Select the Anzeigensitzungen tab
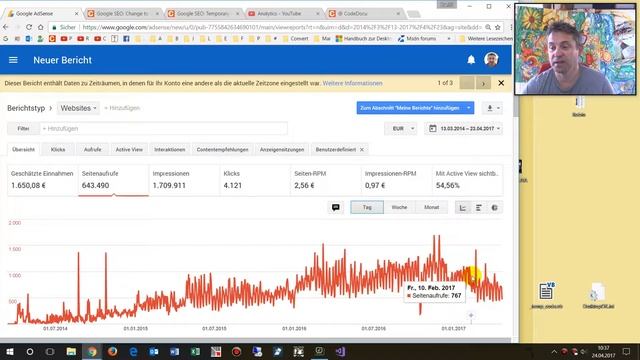 [282, 149]
